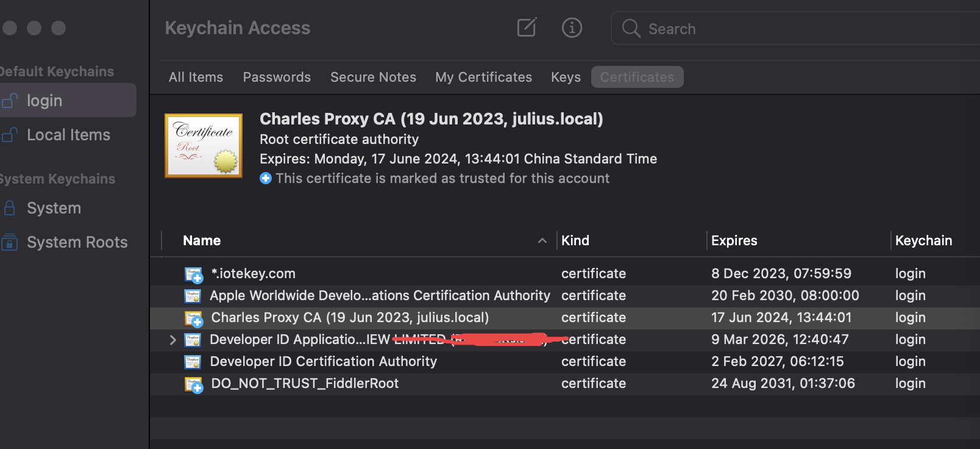The height and width of the screenshot is (449, 980).
Task: Click the large Root certificate thumbnail
Action: [204, 145]
